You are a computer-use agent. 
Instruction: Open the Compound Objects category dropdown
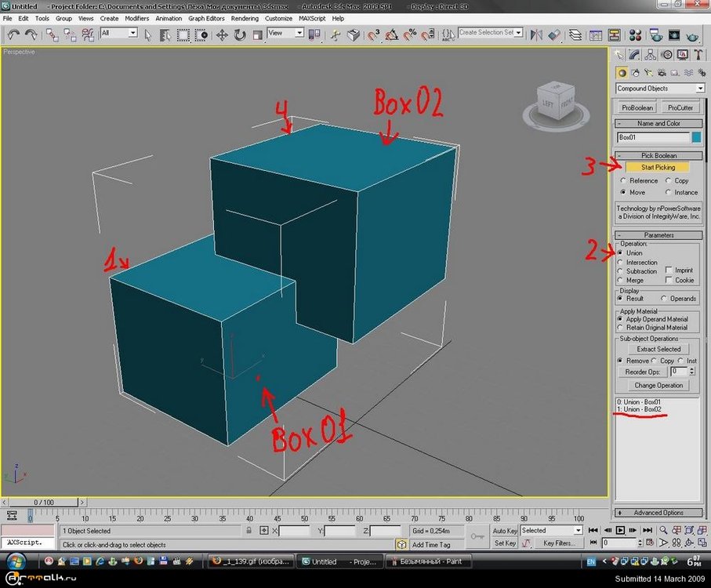tap(658, 89)
